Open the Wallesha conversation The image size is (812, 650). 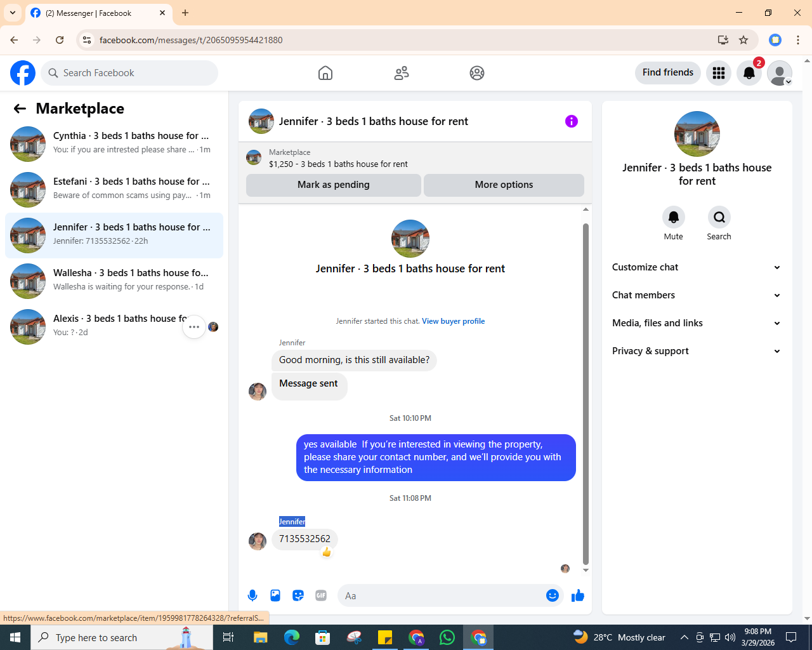pos(114,281)
